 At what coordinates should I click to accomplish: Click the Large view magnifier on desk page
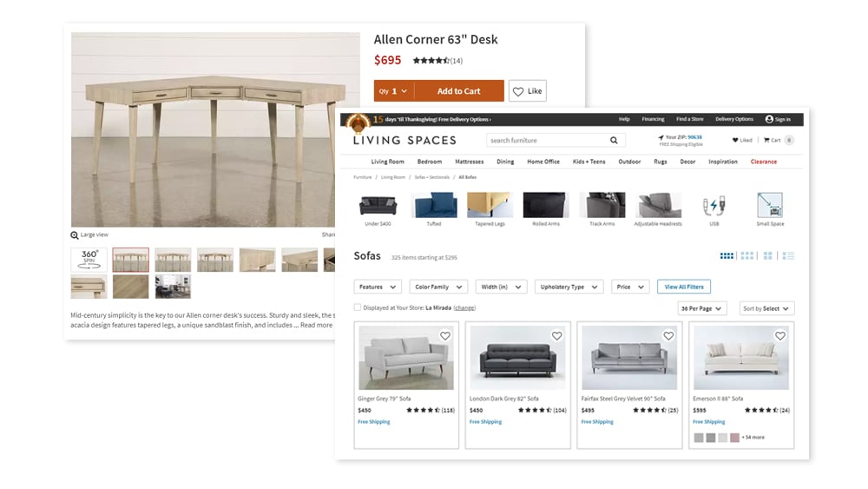tap(74, 235)
